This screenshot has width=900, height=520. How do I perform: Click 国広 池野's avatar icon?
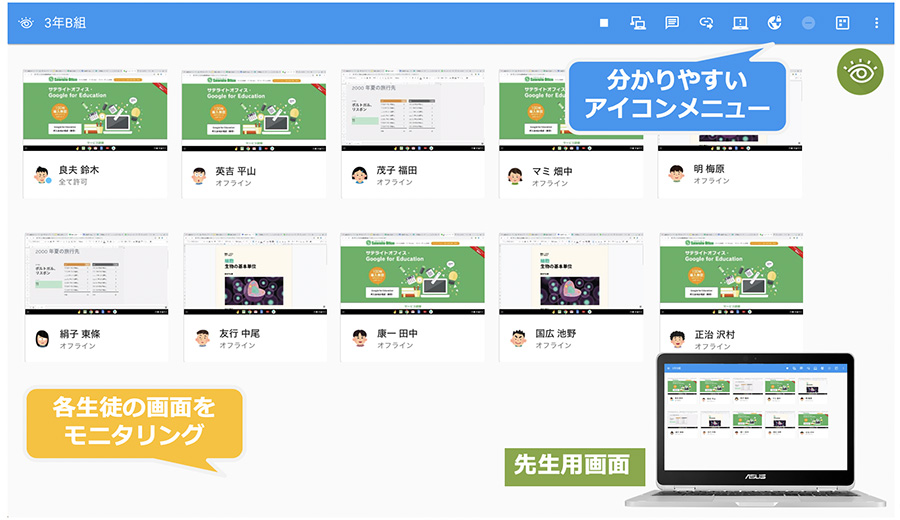pos(516,338)
